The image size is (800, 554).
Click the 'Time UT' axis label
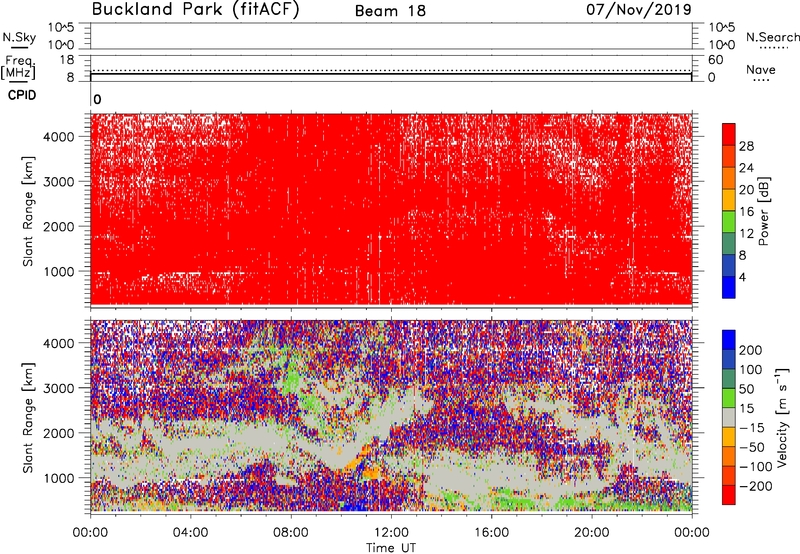391,548
